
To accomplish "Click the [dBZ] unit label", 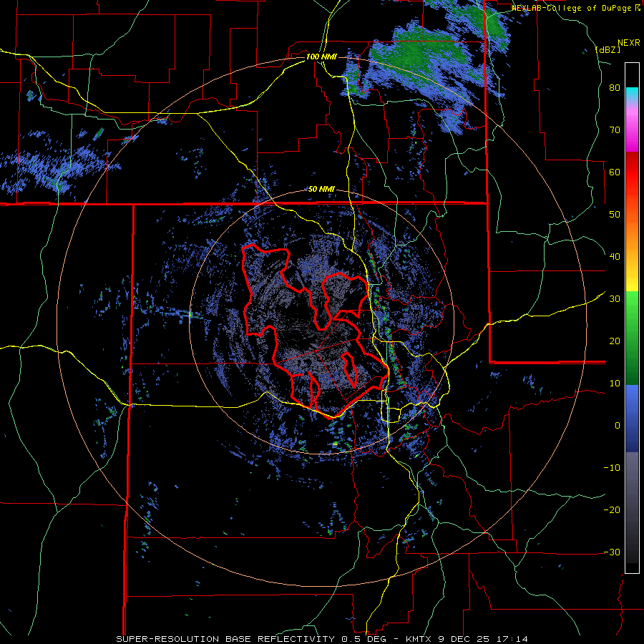I will (x=608, y=50).
